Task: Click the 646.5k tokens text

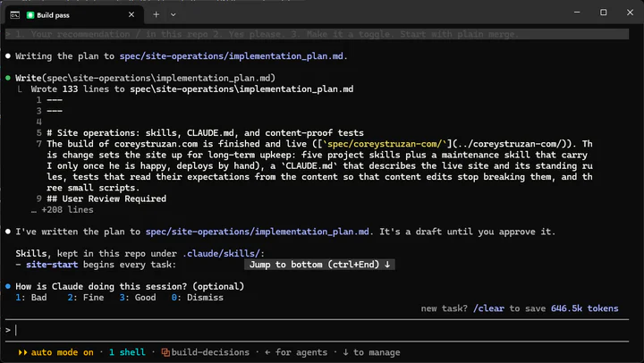Action: click(x=584, y=308)
